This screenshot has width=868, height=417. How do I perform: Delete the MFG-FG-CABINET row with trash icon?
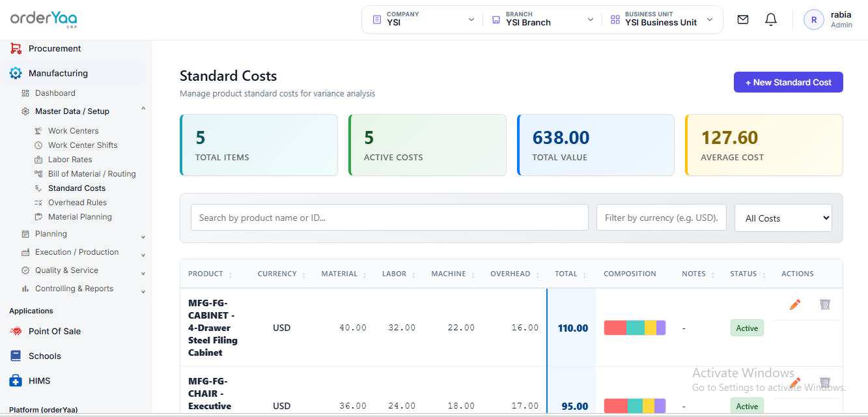tap(825, 304)
